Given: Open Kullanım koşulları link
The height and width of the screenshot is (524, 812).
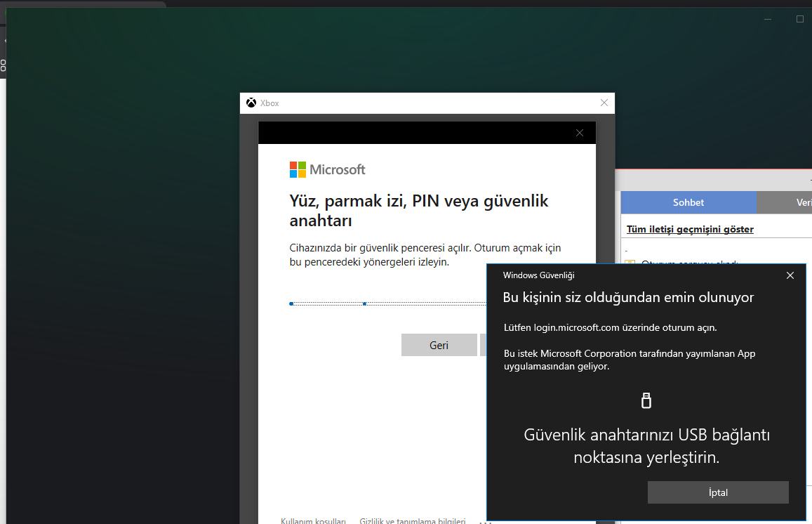Looking at the screenshot, I should tap(313, 520).
